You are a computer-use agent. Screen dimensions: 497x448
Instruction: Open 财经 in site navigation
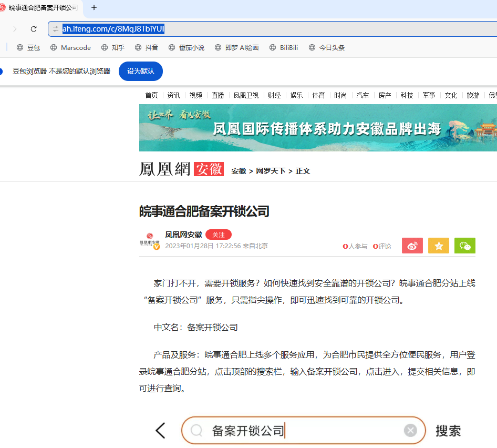coord(274,95)
